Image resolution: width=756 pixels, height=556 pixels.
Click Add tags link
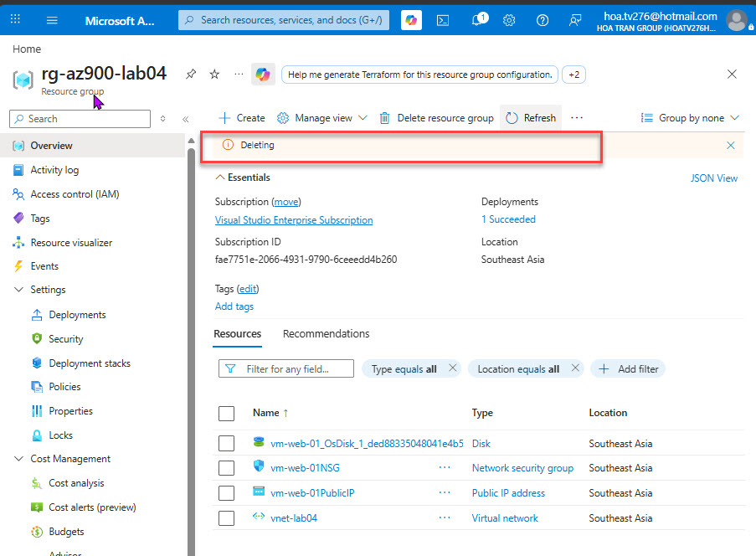[234, 306]
